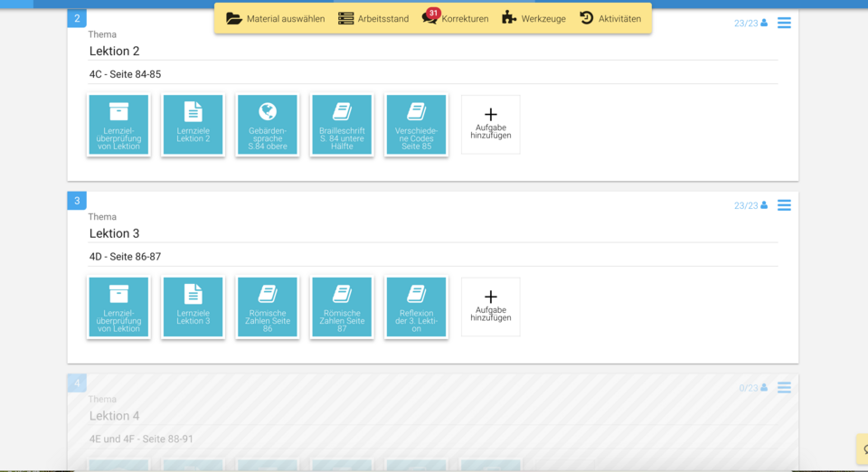The width and height of the screenshot is (868, 472).
Task: Edit the description 4C - Seite 84-85
Action: pyautogui.click(x=433, y=74)
